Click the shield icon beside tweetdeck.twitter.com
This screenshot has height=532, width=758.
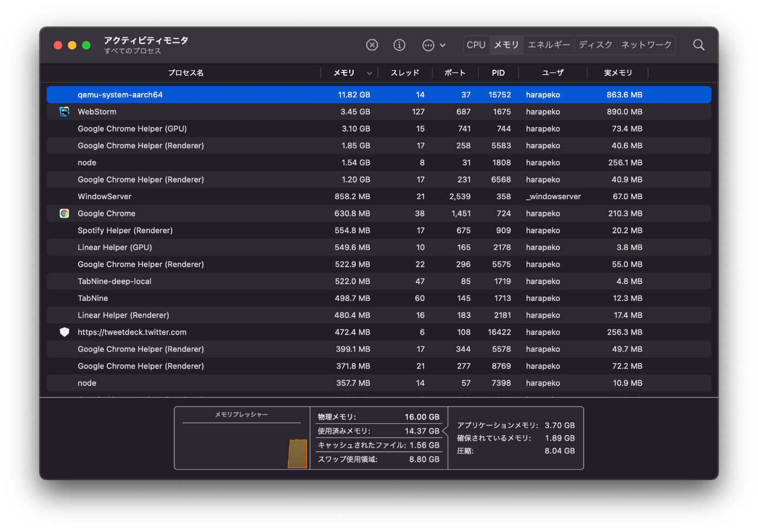point(64,332)
